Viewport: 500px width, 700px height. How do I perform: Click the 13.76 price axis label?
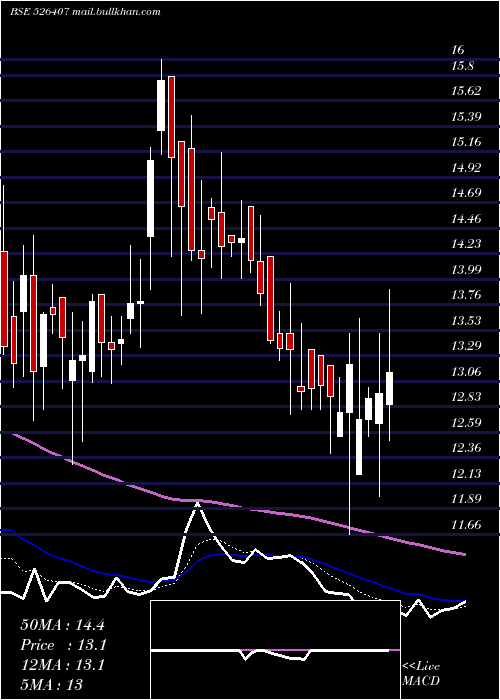[x=466, y=295]
